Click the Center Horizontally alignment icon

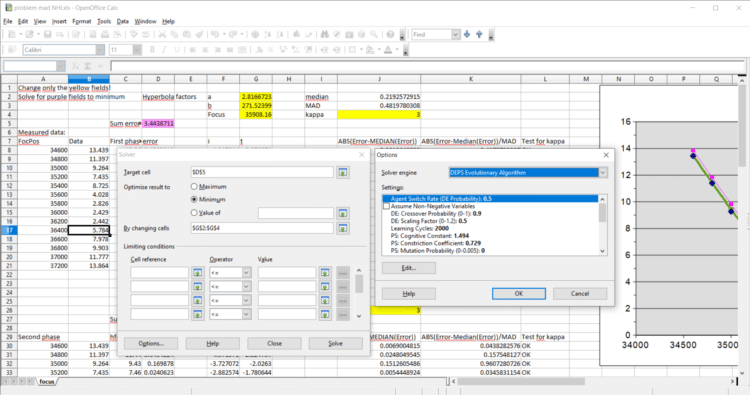click(205, 50)
